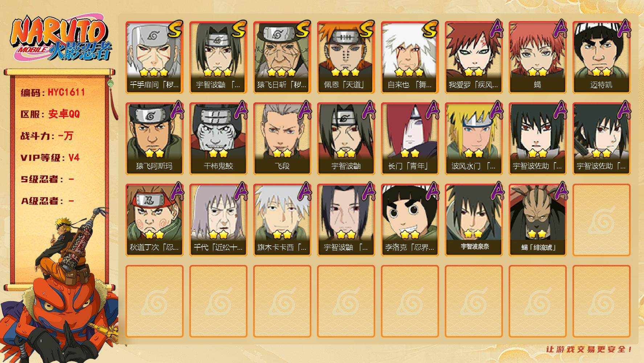644x363 pixels.
Task: Choose the 迈特凯 ninja card
Action: point(601,57)
